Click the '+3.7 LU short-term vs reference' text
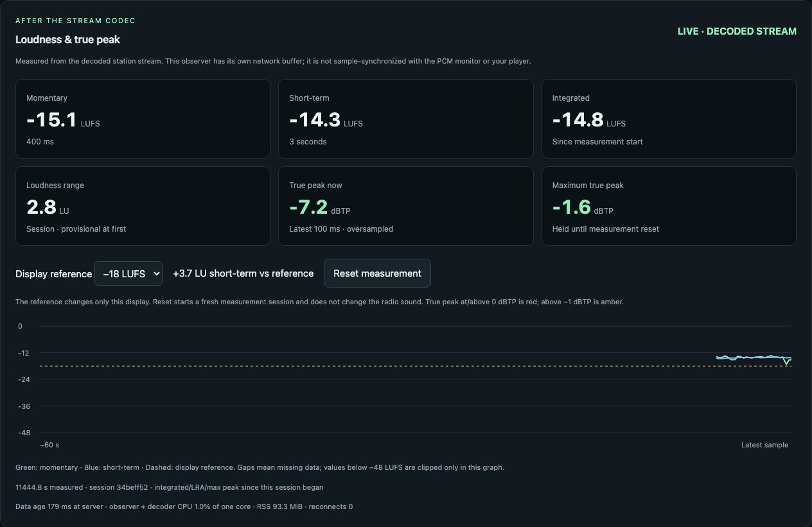Viewport: 812px width, 527px height. tap(243, 273)
